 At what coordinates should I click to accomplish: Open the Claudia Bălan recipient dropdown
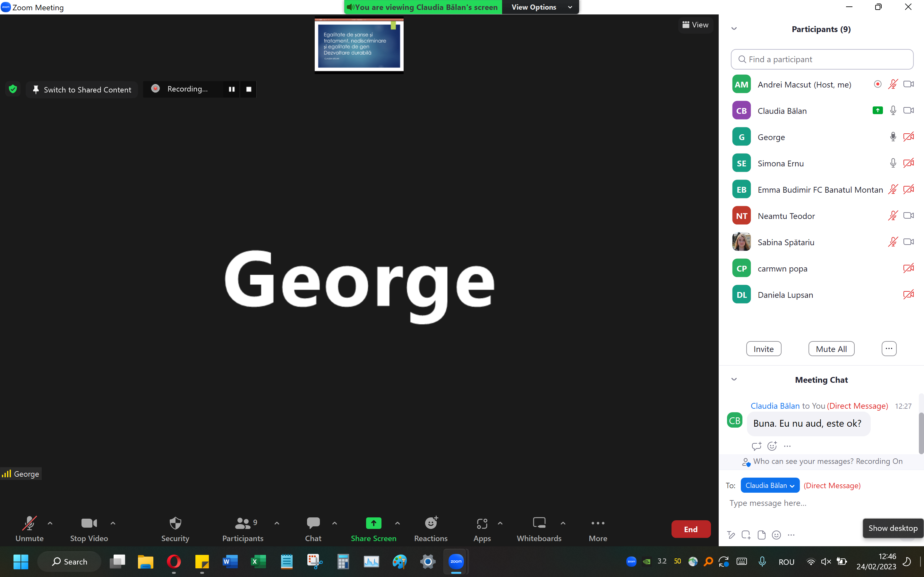click(770, 485)
